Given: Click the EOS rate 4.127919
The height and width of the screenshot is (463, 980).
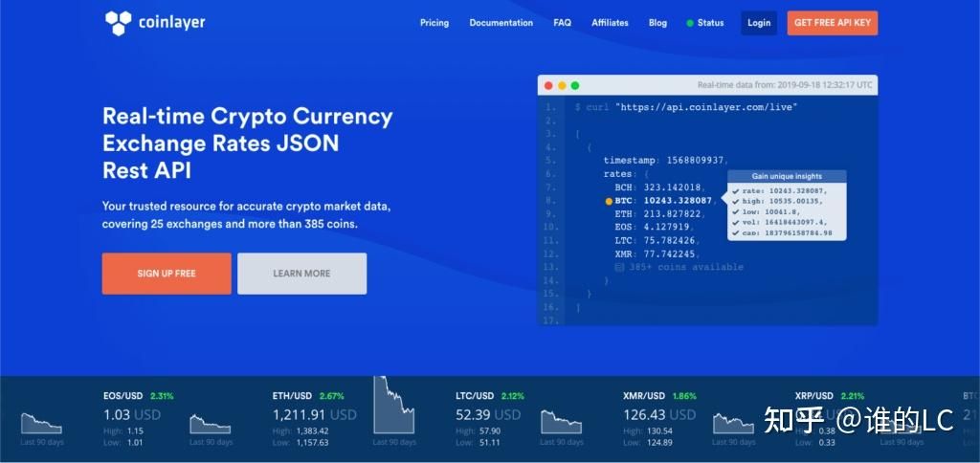Looking at the screenshot, I should [666, 227].
